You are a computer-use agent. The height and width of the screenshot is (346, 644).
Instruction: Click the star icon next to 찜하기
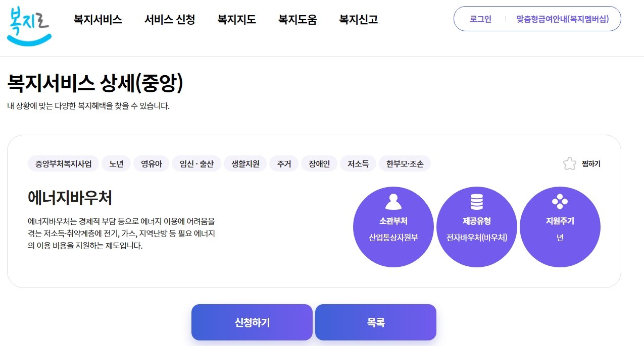(x=569, y=163)
